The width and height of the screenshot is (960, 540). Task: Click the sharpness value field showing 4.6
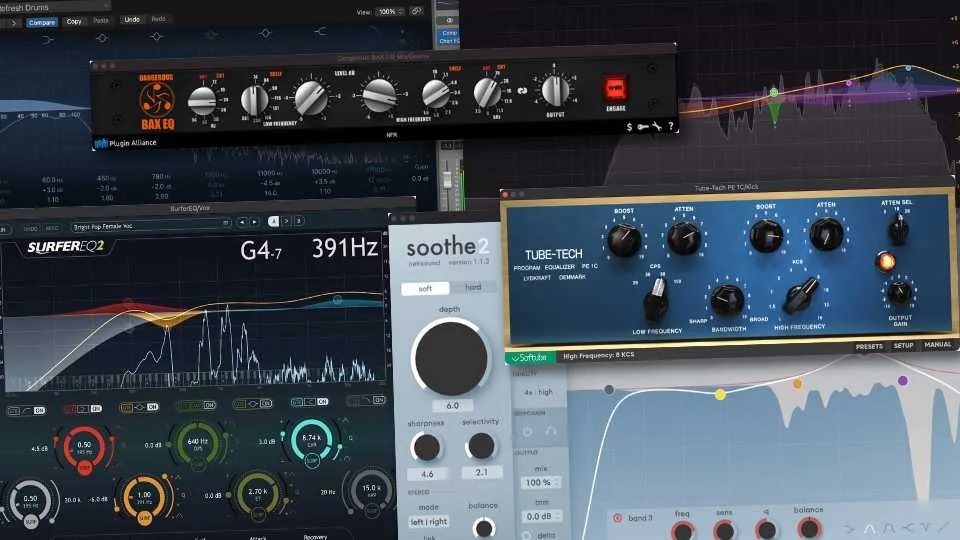coord(427,474)
